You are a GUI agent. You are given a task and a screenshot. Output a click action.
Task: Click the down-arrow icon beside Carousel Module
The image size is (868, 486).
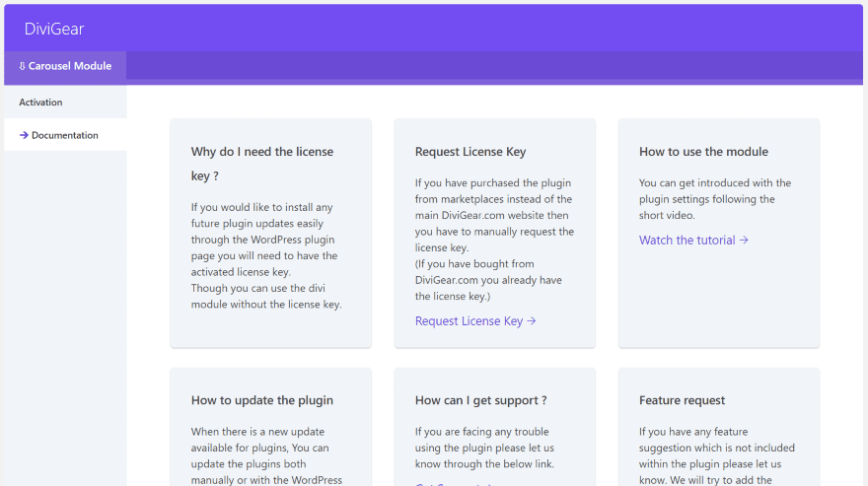(x=22, y=66)
